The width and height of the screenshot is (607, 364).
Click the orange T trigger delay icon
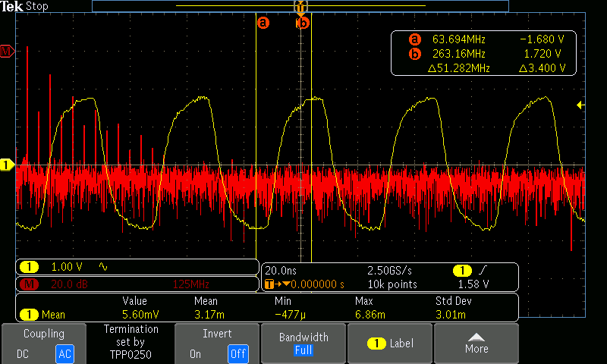click(x=269, y=284)
